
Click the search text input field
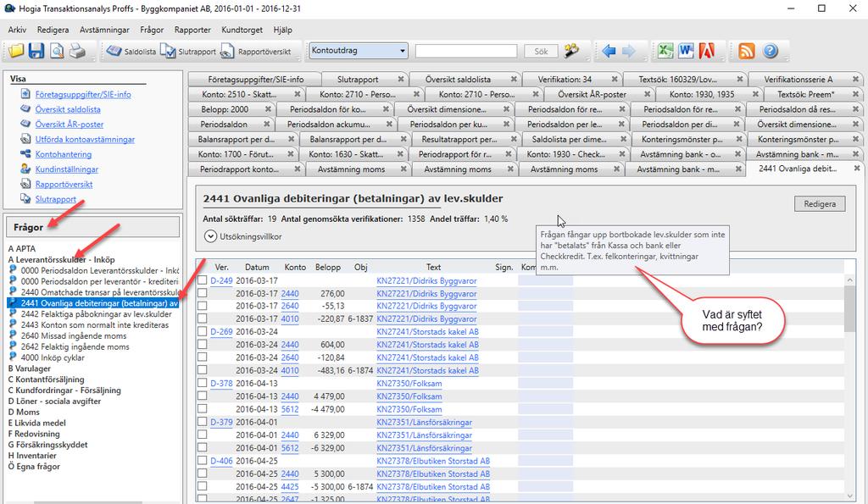tap(466, 51)
